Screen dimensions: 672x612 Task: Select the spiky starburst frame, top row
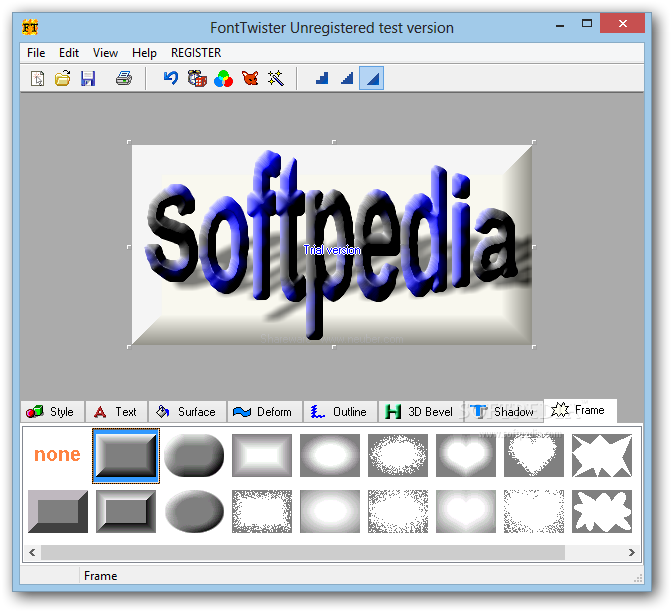pos(602,455)
